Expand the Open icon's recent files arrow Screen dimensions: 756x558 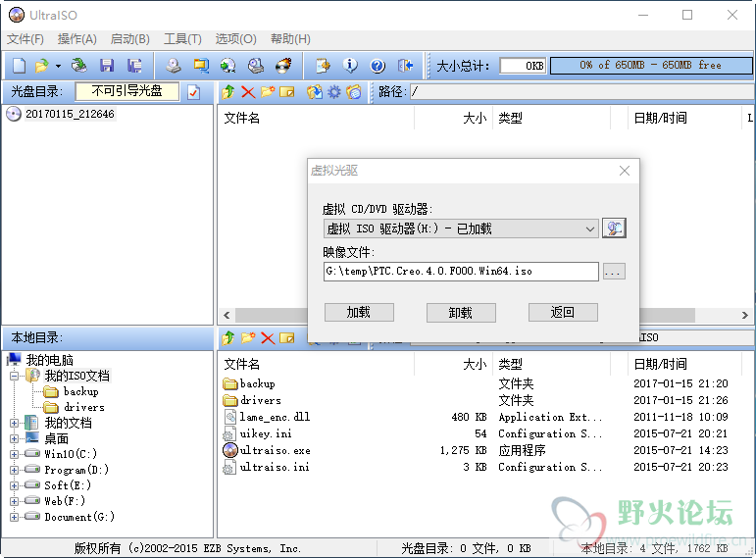pos(58,66)
